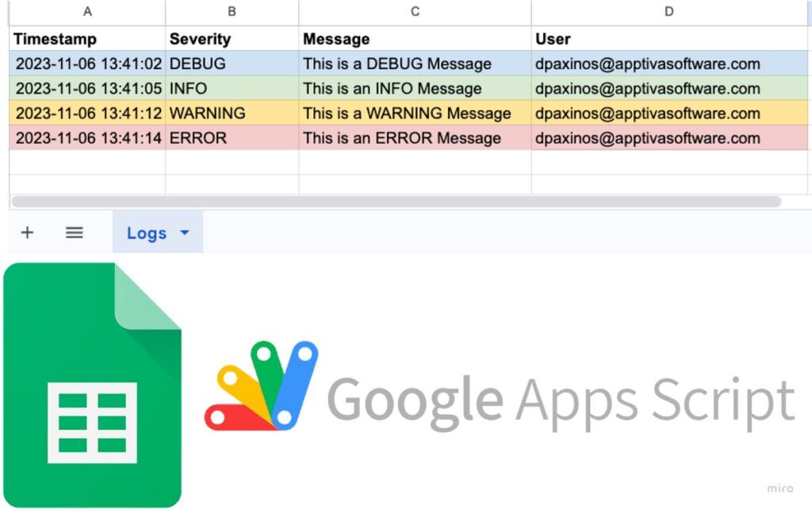Viewport: 812px width, 511px height.
Task: Select the user email in the ERROR row
Action: [669, 138]
